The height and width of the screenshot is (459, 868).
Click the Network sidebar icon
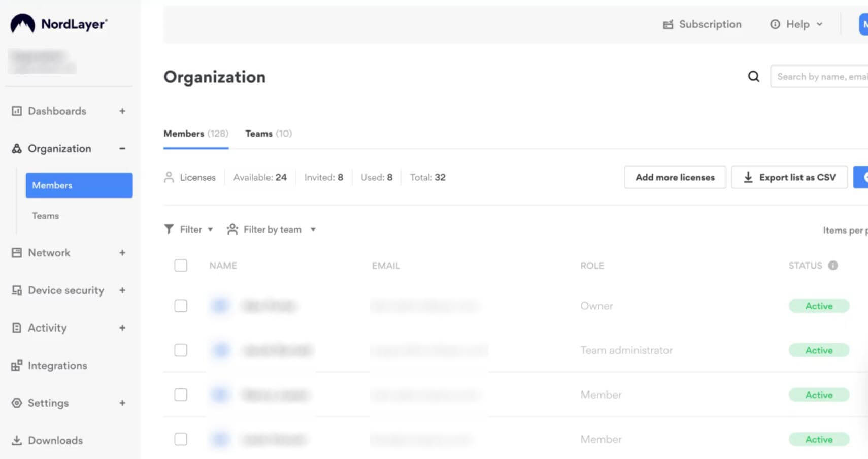[17, 252]
